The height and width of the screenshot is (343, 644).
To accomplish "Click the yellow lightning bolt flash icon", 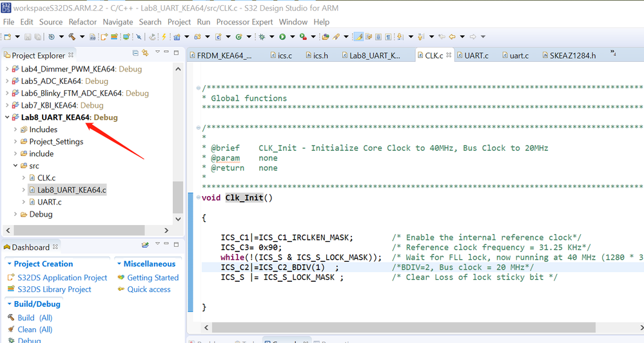I will click(164, 37).
